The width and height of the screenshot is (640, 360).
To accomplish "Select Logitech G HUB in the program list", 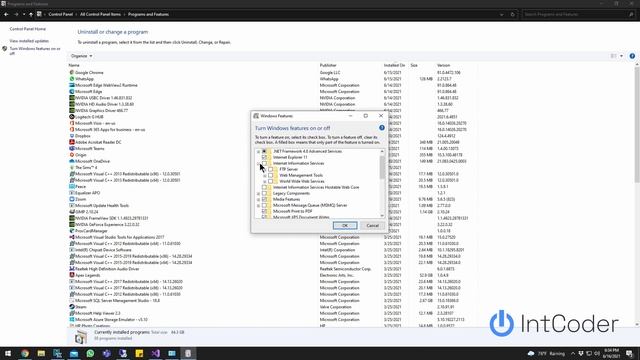I will [x=89, y=117].
